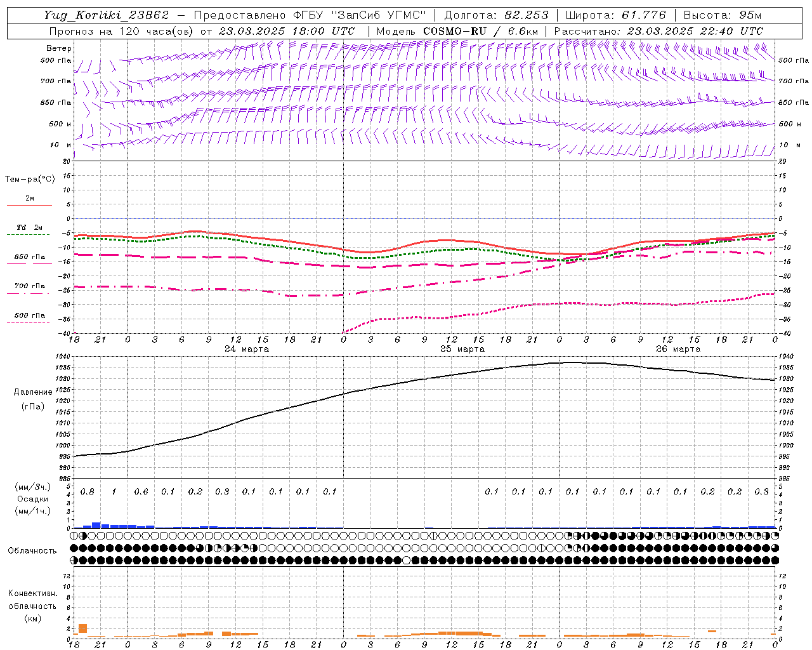The width and height of the screenshot is (812, 650).
Task: Click the "0.6" precipitation value
Action: (141, 492)
